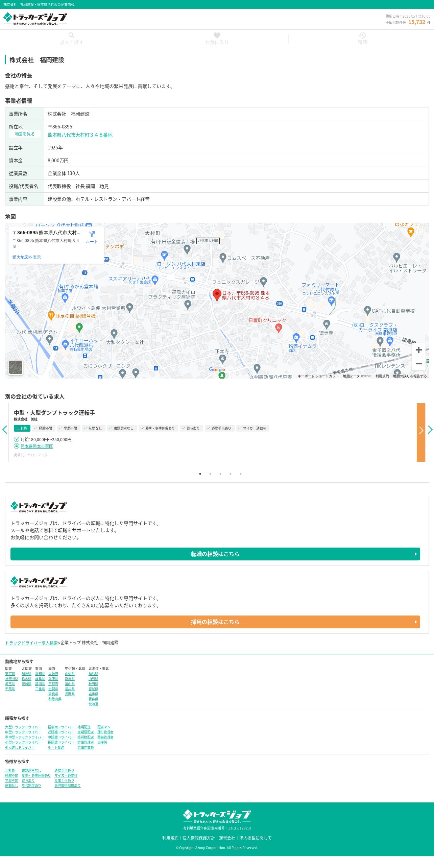
Task: Click the 大和タクシー本社 map marker
Action: pos(114,334)
